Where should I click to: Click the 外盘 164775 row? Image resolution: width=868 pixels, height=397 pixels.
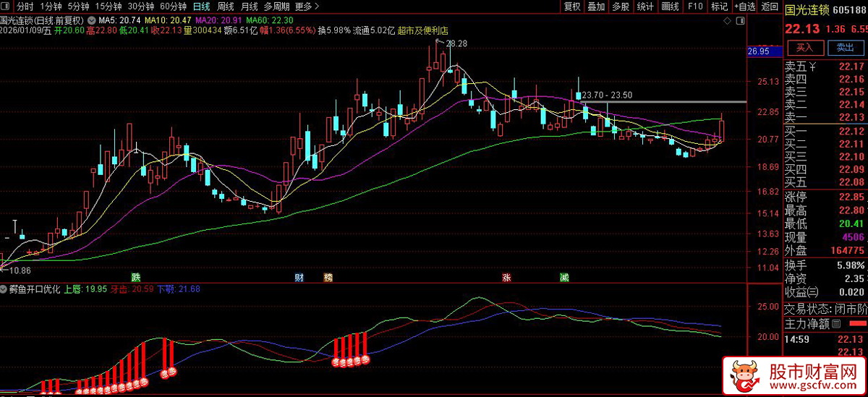[825, 251]
